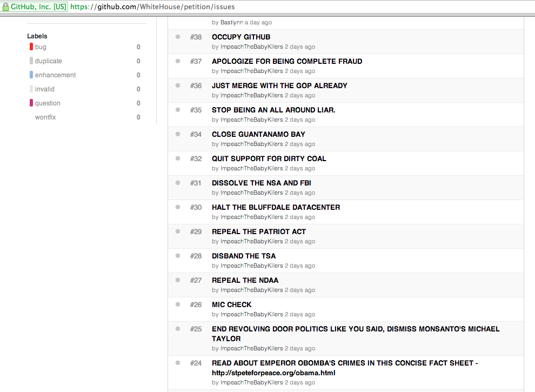This screenshot has height=392, width=535.
Task: Click the Labels heading in sidebar
Action: tap(37, 36)
